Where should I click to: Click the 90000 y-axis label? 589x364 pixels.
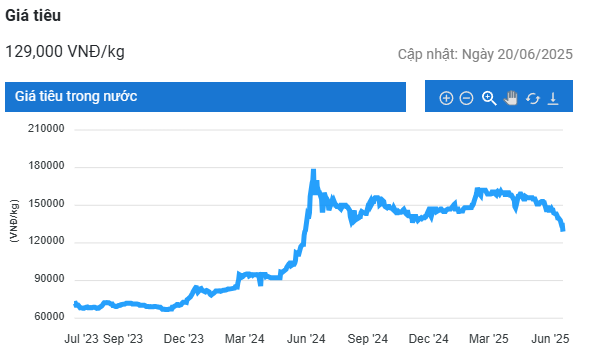pyautogui.click(x=49, y=279)
